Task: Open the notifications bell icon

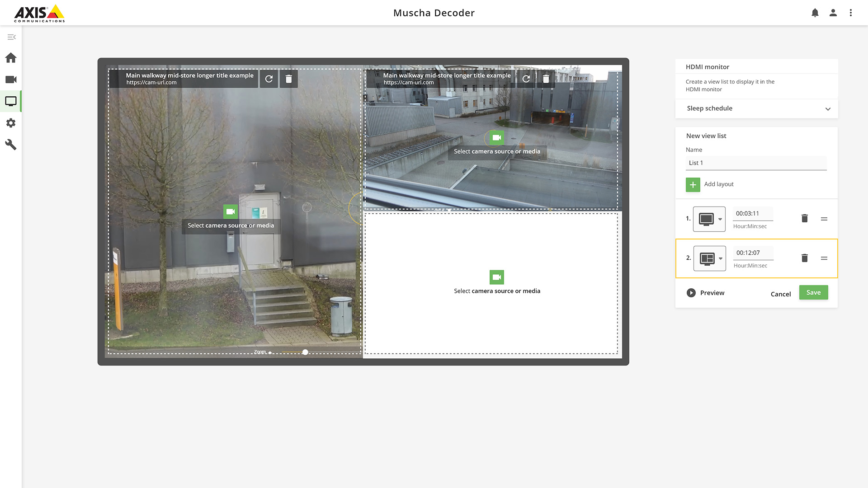Action: 815,13
